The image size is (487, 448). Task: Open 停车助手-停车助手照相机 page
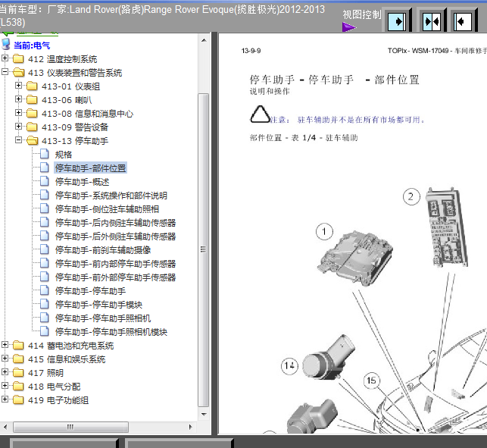tap(103, 318)
